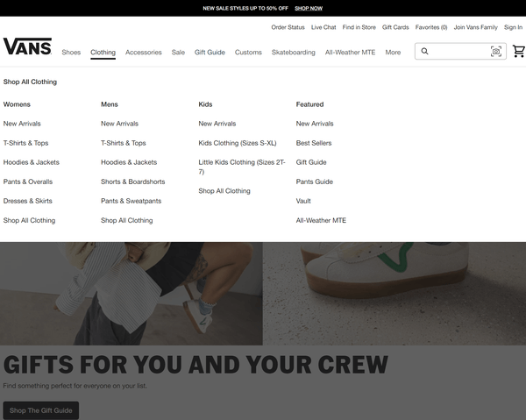Select the Featured heading
526x420 pixels.
pyautogui.click(x=309, y=104)
